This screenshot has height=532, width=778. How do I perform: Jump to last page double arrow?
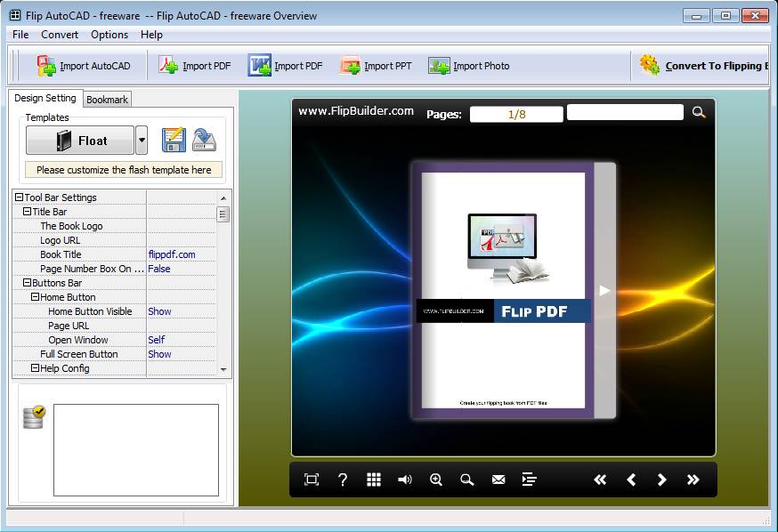click(x=693, y=480)
